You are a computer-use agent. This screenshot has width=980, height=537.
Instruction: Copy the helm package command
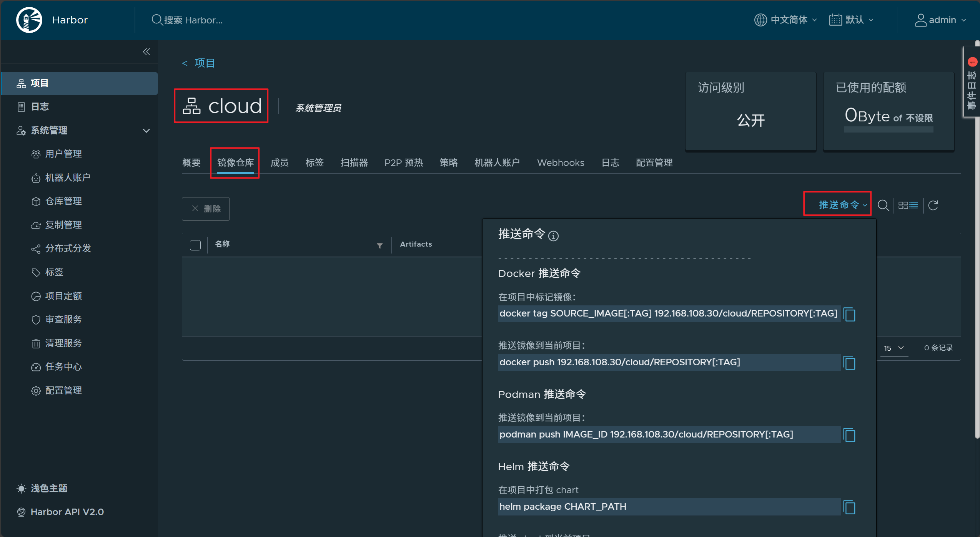[849, 507]
